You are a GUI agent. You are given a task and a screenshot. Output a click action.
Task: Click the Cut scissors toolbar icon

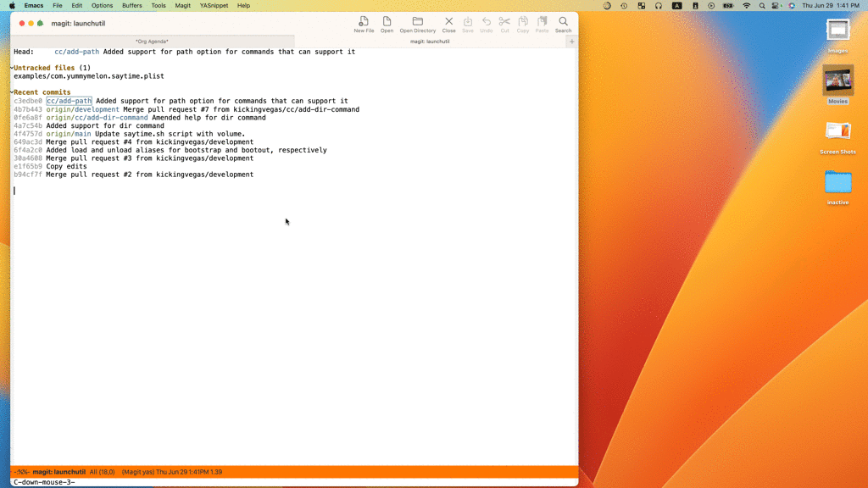pos(504,25)
